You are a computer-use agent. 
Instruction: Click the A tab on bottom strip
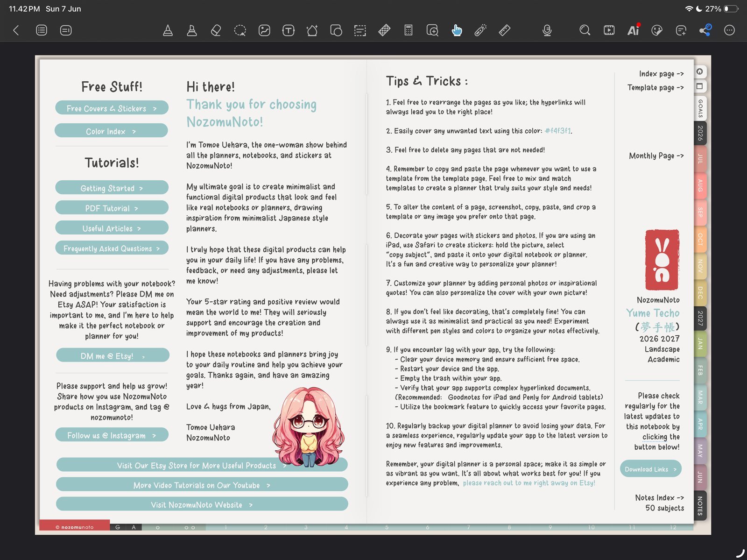click(134, 527)
